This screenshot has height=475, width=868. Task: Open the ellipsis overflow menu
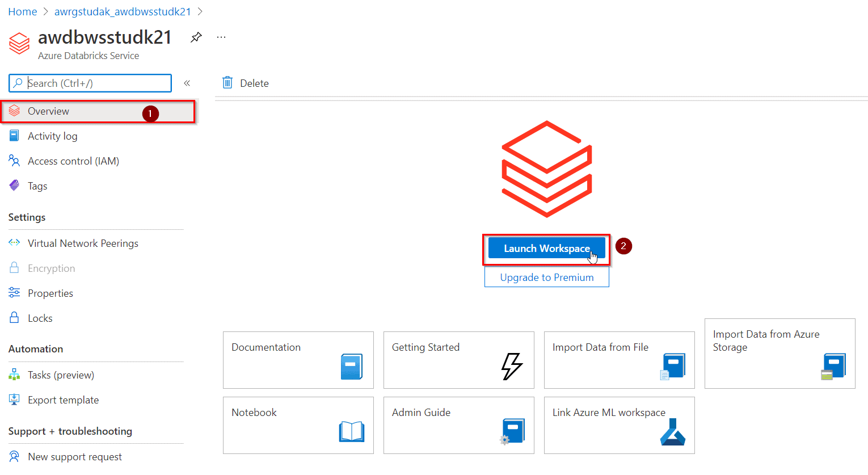point(221,36)
